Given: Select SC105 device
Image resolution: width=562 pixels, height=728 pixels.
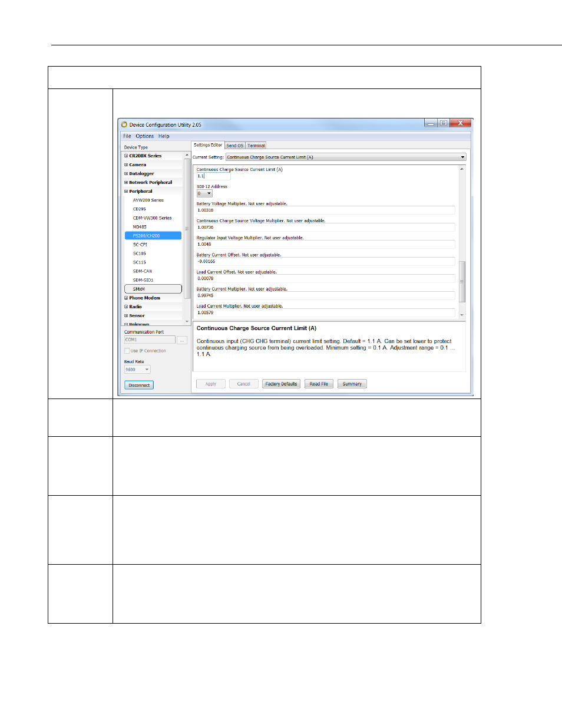Looking at the screenshot, I should [x=139, y=253].
